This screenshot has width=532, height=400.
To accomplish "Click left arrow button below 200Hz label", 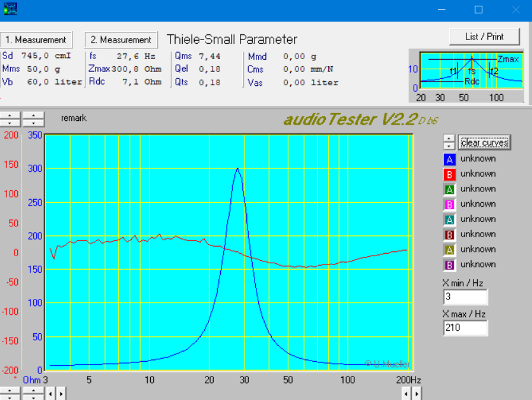I will pos(406,394).
